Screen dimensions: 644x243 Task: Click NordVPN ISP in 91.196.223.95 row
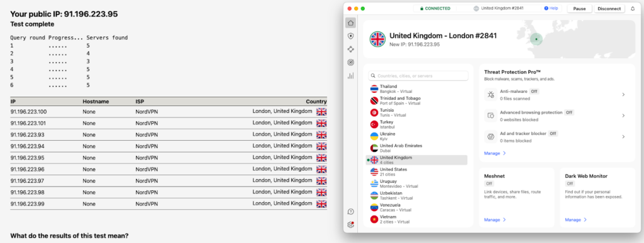[147, 158]
